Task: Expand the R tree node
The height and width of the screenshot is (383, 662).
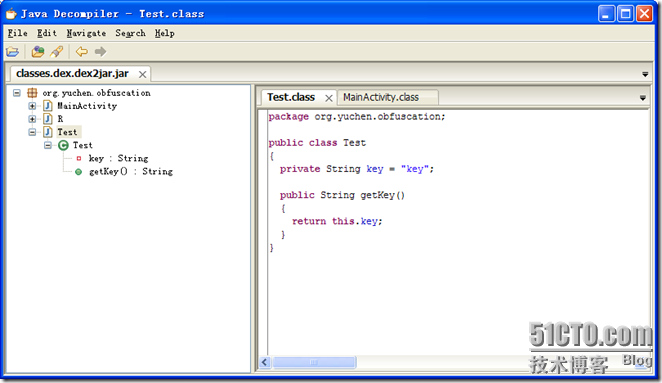Action: pos(32,119)
